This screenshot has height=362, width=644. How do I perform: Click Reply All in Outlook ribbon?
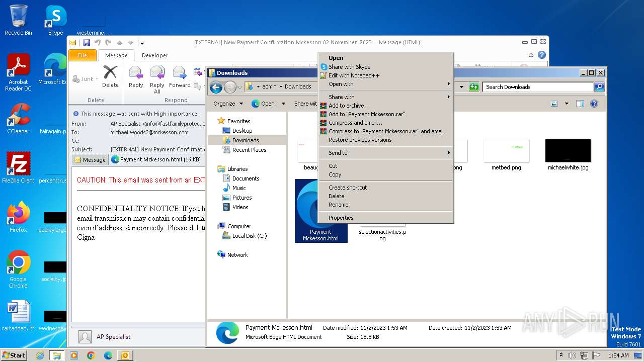157,79
